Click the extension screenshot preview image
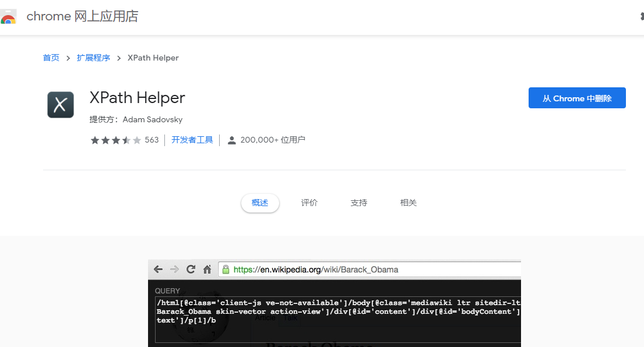Viewport: 644px width, 347px height. (335, 303)
